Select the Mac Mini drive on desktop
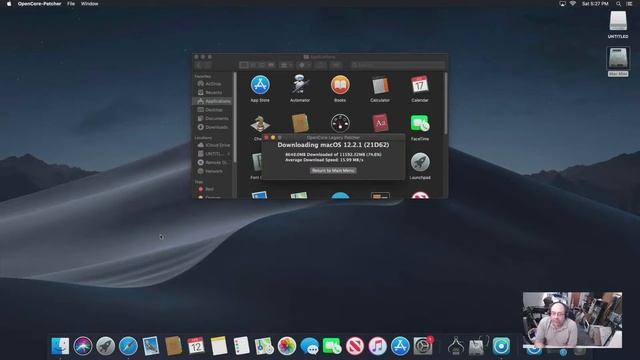Viewport: 640px width, 360px height. (x=618, y=62)
